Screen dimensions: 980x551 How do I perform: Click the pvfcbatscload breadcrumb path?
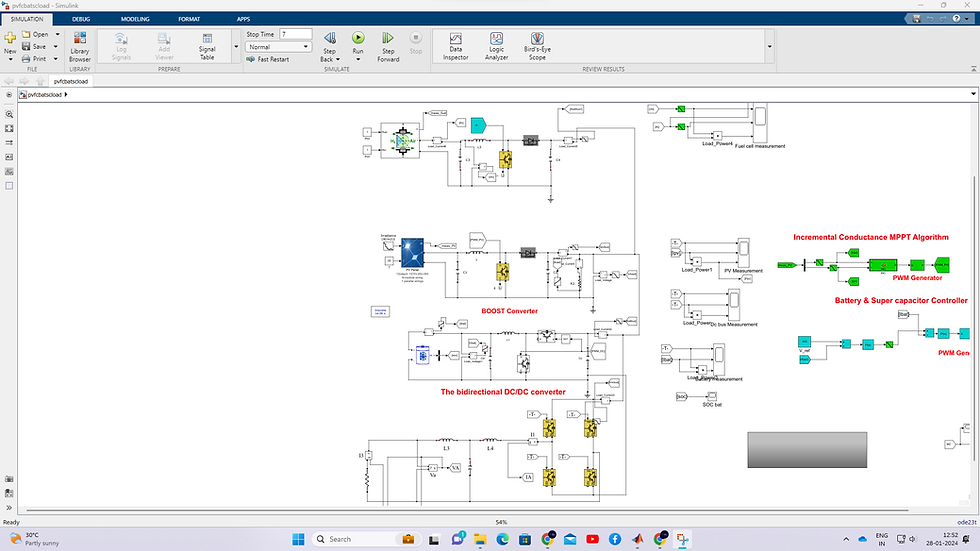point(44,94)
